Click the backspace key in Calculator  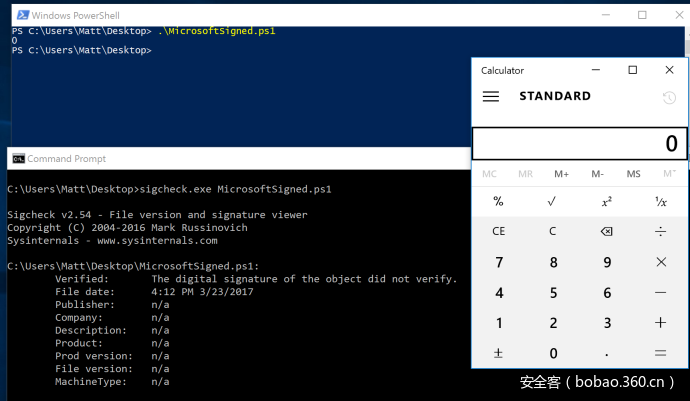[606, 232]
